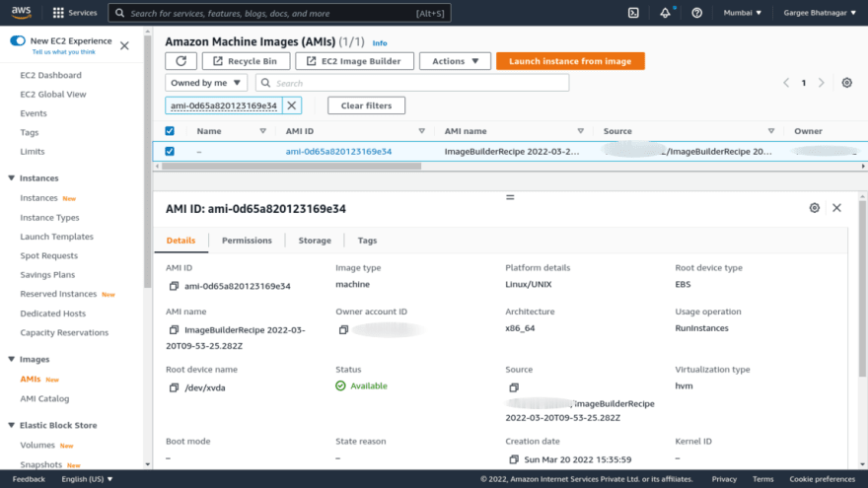This screenshot has width=868, height=488.
Task: Open EC2 Dashboard in sidebar
Action: 51,75
